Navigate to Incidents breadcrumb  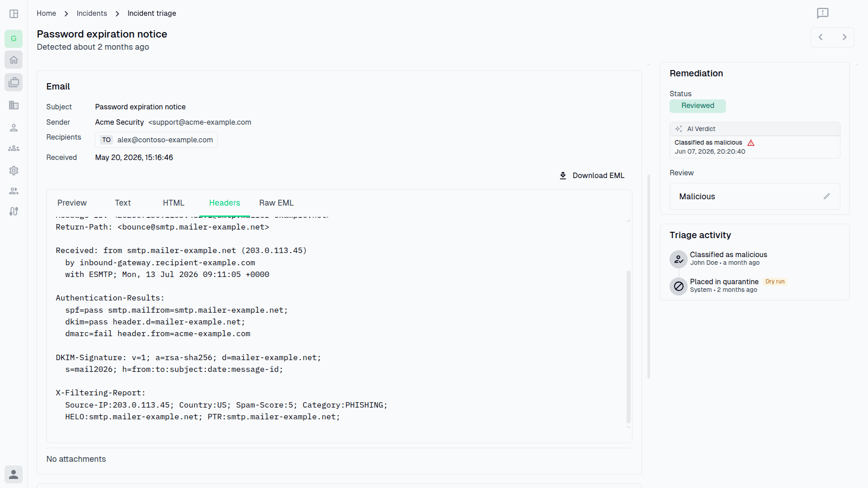(92, 13)
